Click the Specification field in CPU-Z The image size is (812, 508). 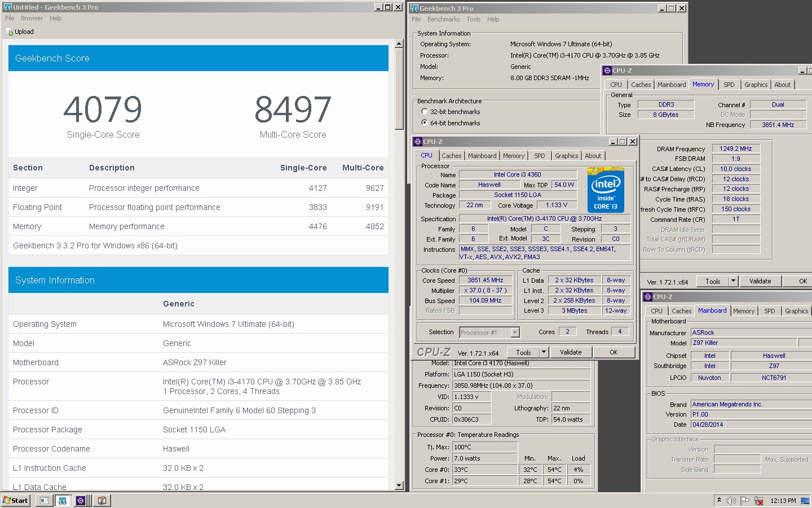[x=544, y=219]
